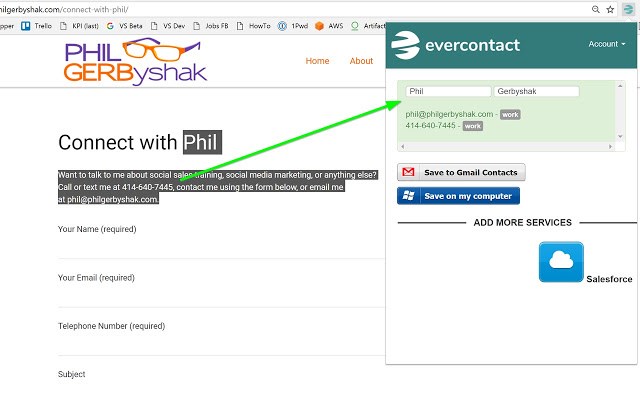Click the ADD MORE SERVICES heading
Viewport: 640px width, 400px height.
522,222
